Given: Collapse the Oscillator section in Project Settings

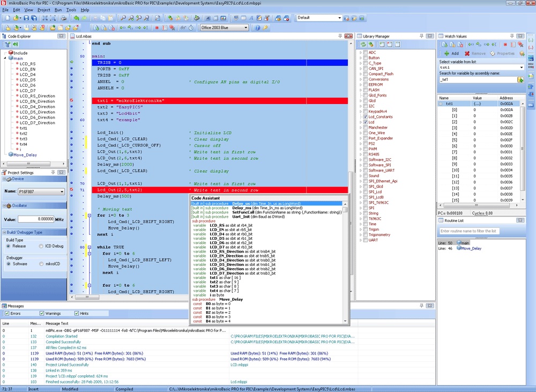Looking at the screenshot, I should [5, 205].
